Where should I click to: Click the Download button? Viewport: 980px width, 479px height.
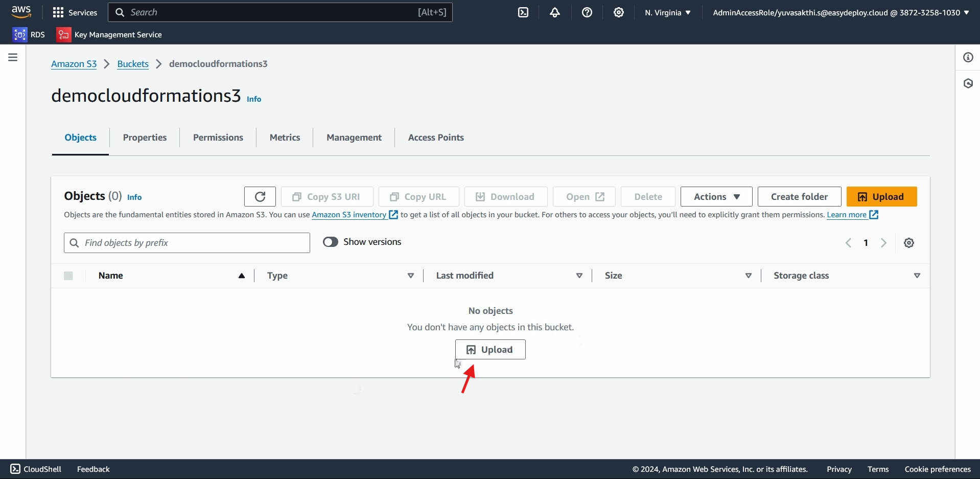[506, 197]
